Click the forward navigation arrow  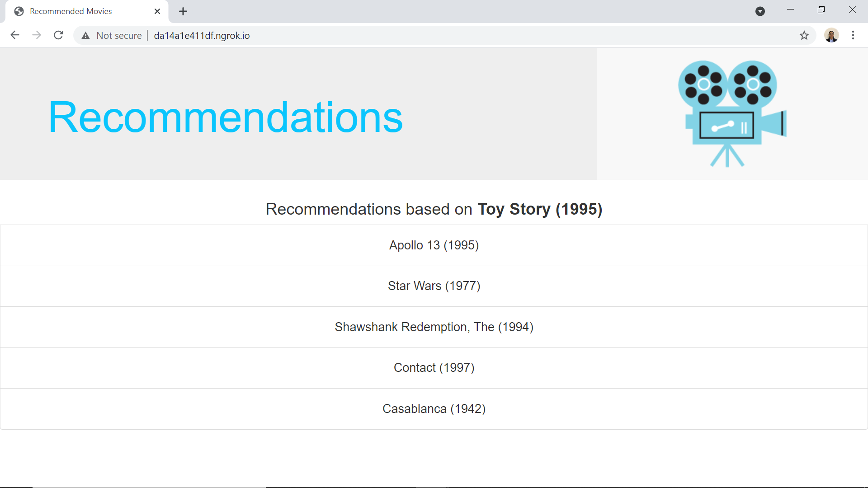37,35
